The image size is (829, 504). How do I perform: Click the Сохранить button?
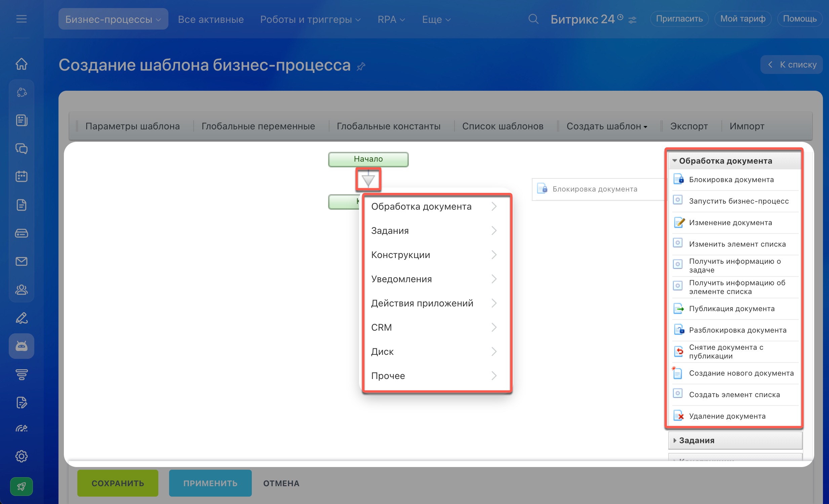pos(118,483)
